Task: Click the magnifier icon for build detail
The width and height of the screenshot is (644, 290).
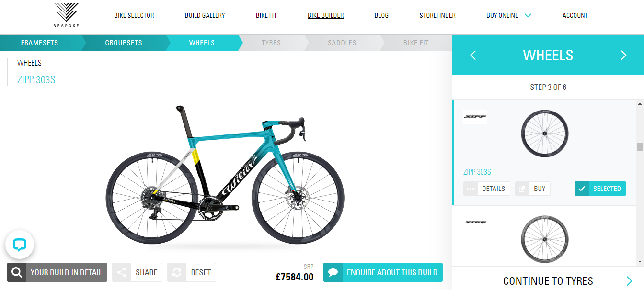Action: point(17,272)
